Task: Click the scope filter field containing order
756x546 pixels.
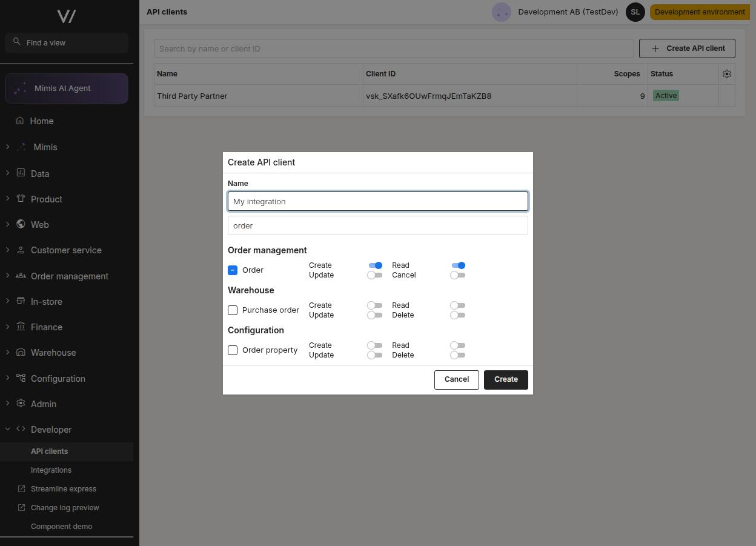Action: [x=378, y=225]
